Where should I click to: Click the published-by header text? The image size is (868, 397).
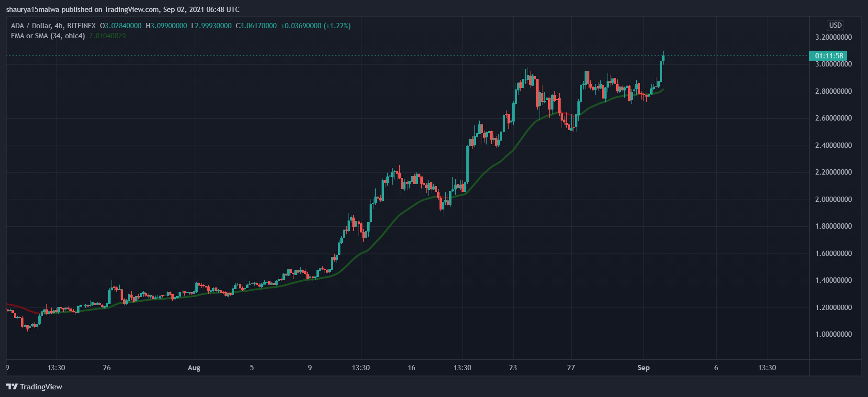[123, 10]
